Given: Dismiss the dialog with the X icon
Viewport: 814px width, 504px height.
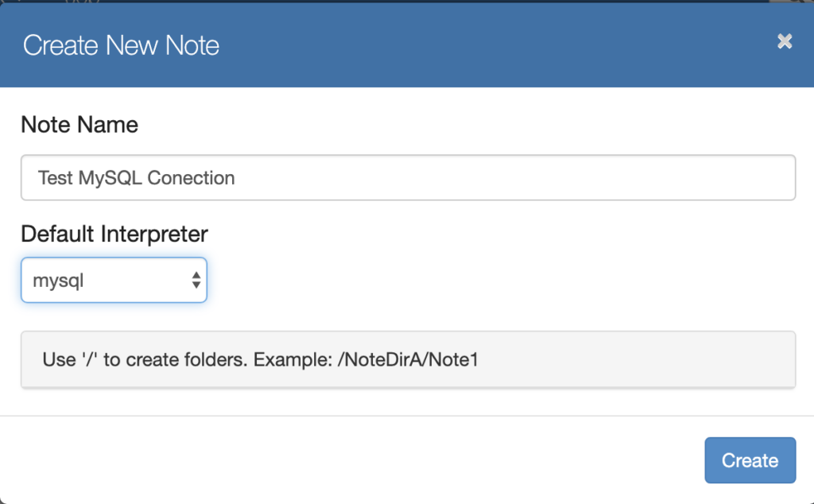Looking at the screenshot, I should pos(785,41).
